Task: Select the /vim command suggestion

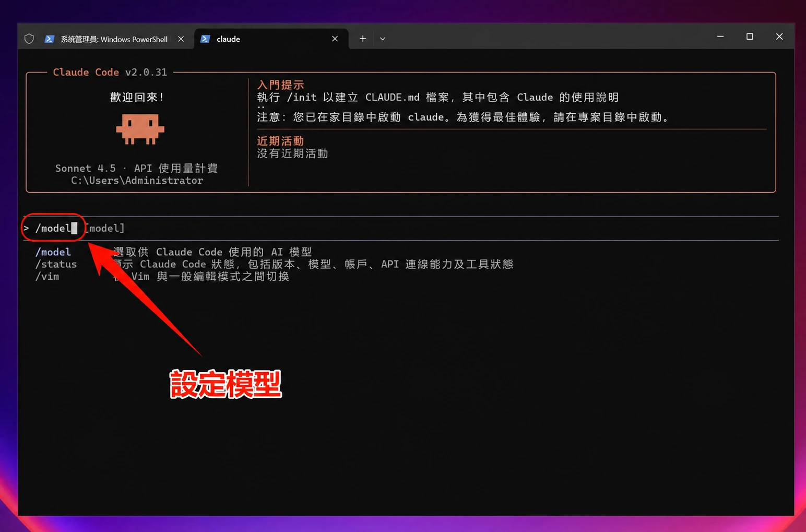Action: tap(47, 276)
